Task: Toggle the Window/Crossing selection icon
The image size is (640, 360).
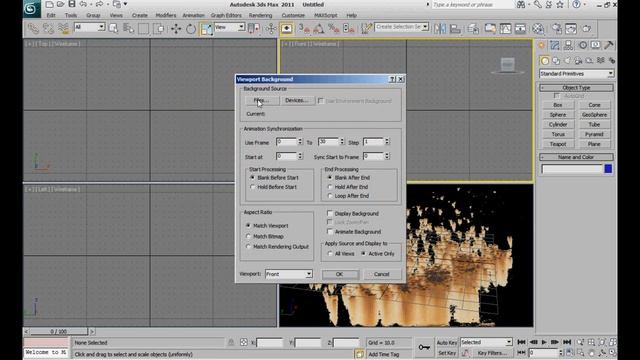Action: click(x=159, y=29)
